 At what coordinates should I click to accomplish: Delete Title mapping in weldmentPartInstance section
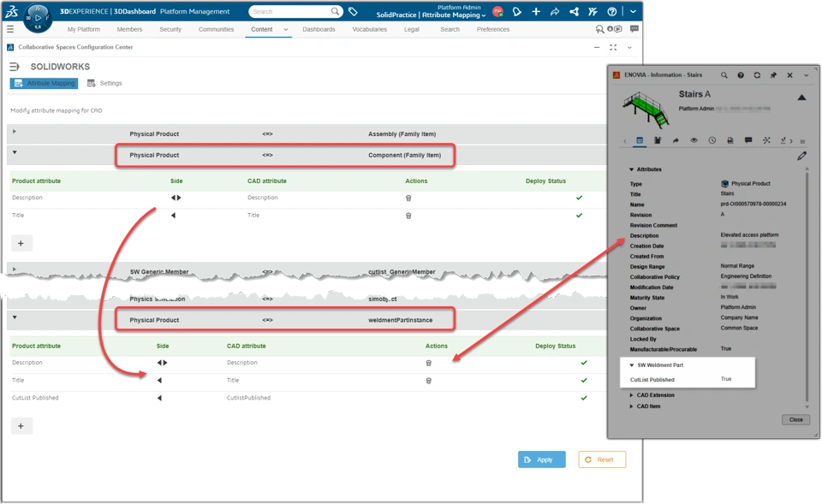coord(428,381)
